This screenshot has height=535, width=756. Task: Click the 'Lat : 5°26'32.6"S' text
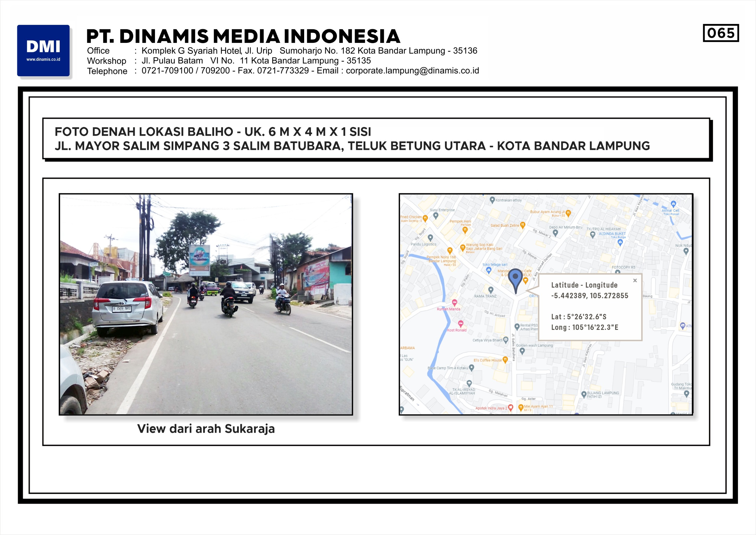coord(579,317)
